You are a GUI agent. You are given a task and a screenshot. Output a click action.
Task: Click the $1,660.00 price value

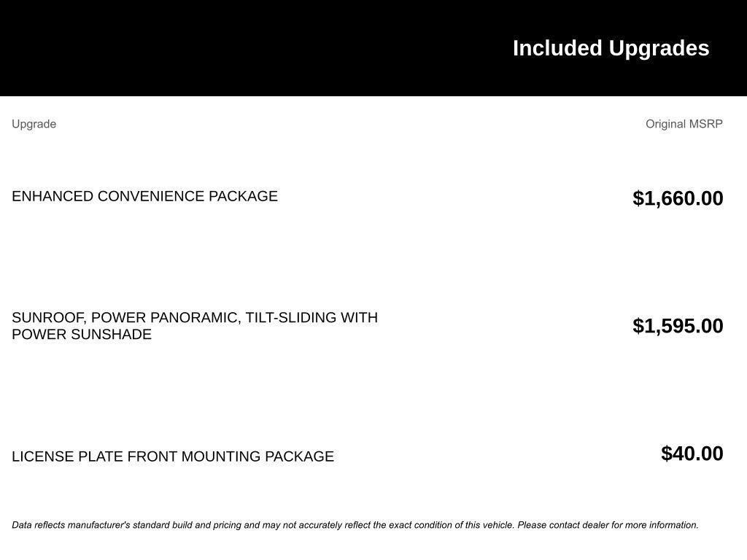[678, 198]
